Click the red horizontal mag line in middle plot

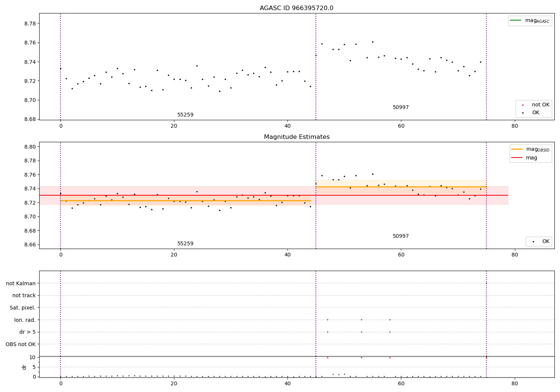(x=274, y=195)
